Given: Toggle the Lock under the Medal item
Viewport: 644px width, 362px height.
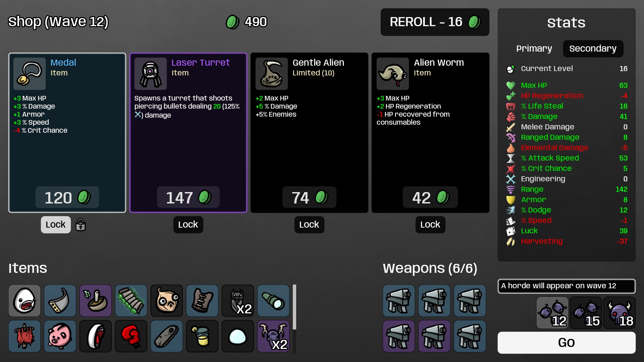Looking at the screenshot, I should (x=56, y=225).
